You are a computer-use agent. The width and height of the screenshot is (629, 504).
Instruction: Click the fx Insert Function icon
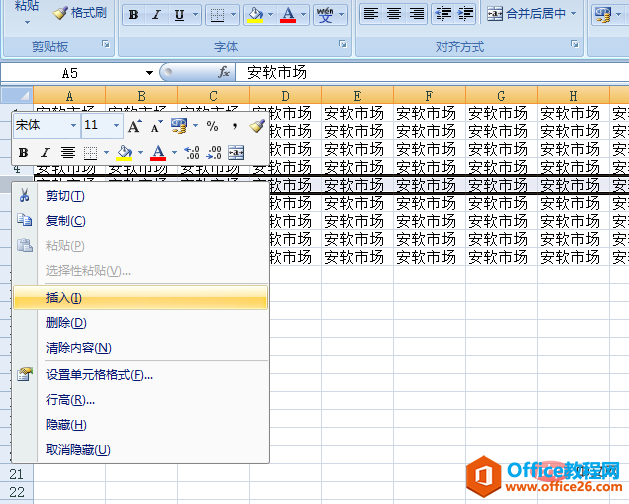pos(225,73)
